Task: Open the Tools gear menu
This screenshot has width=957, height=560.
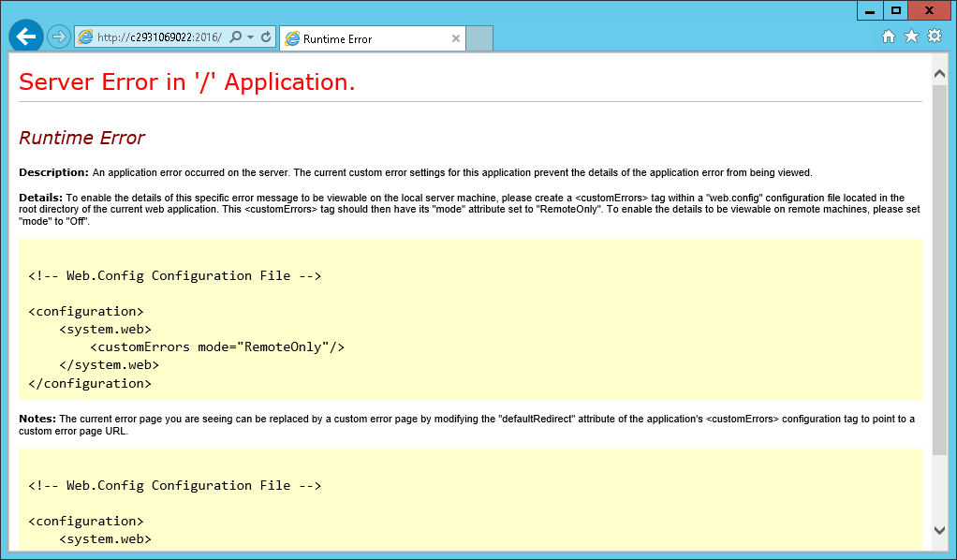Action: (x=934, y=37)
